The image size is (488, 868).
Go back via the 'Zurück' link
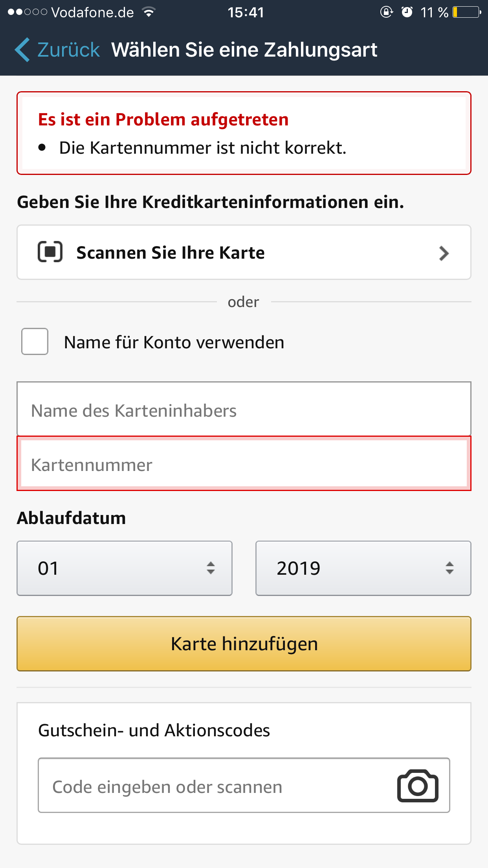pos(69,50)
